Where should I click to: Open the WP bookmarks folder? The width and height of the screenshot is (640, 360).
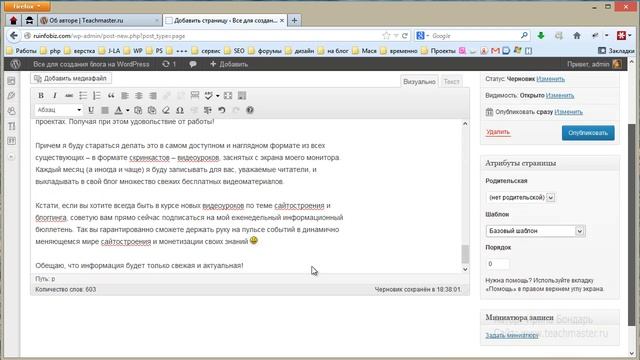click(133, 51)
